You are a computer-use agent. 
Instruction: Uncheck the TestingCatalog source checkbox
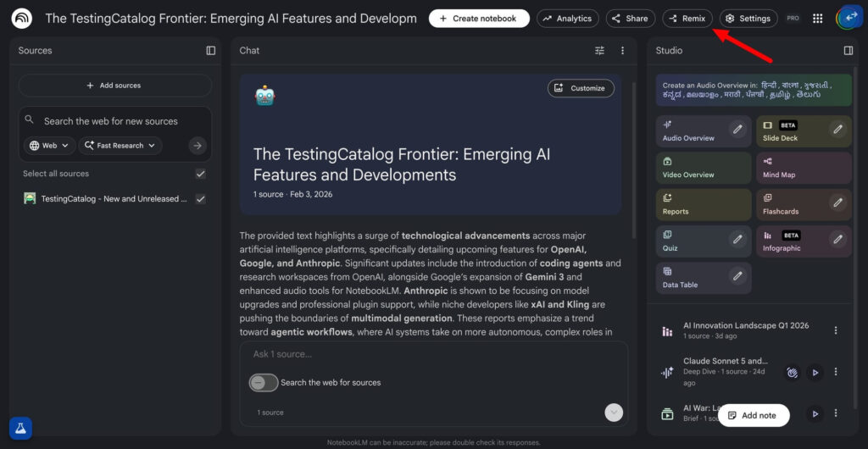[x=201, y=199]
